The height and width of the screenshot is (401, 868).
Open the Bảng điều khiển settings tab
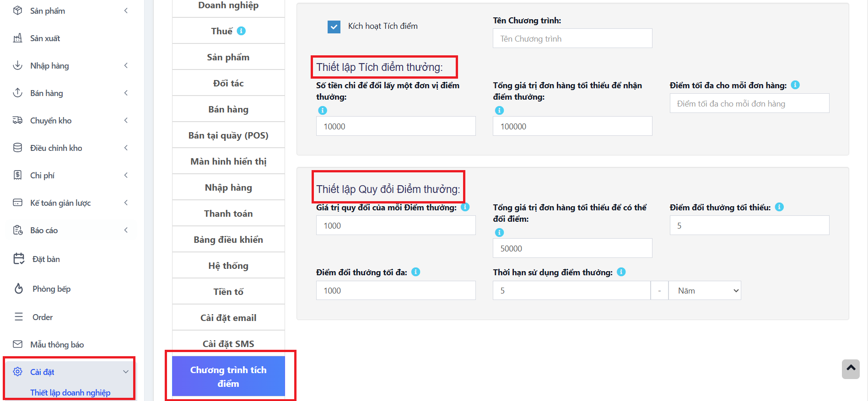(x=228, y=240)
